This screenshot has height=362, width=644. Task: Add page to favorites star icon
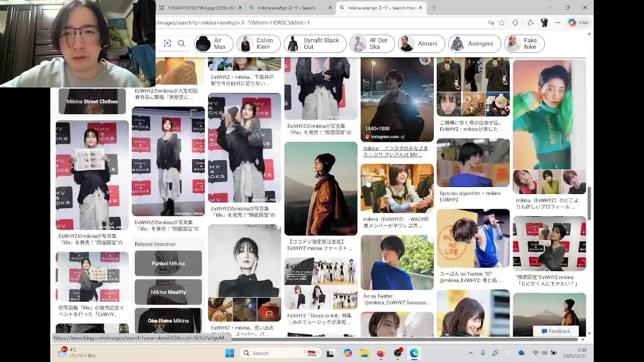[x=502, y=23]
